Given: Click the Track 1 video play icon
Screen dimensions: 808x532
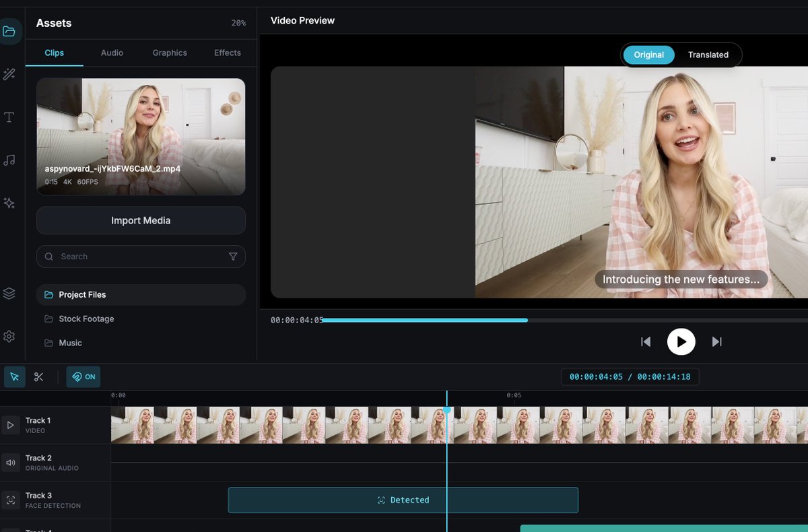Looking at the screenshot, I should 10,425.
